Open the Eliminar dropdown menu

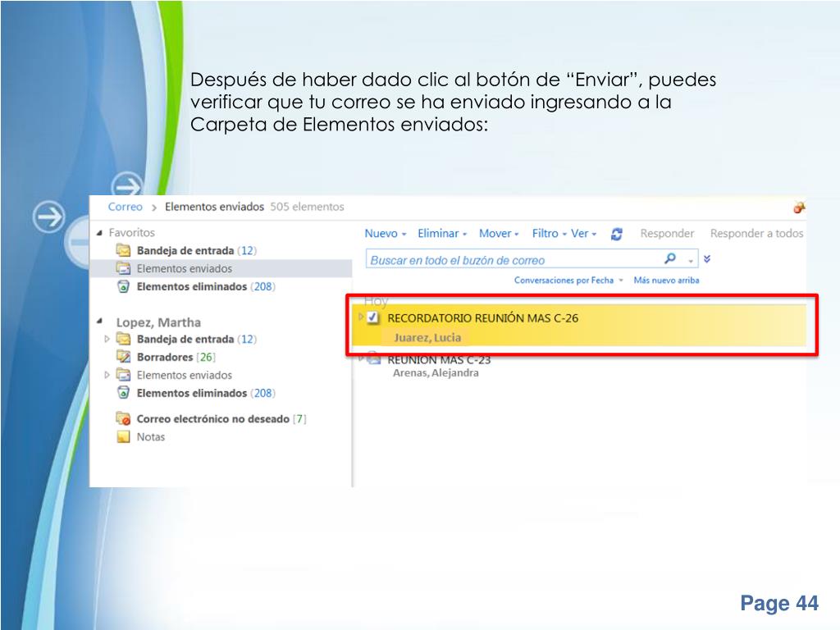pos(442,234)
